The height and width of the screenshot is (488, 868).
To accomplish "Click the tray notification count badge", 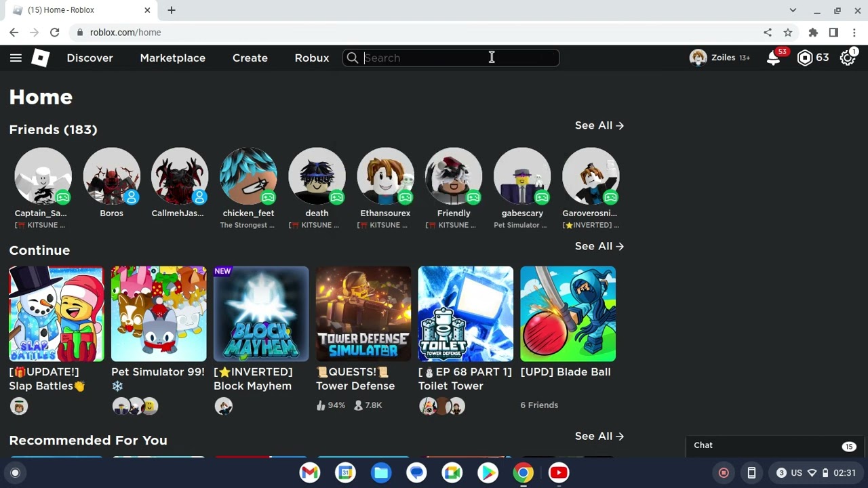I will point(781,473).
